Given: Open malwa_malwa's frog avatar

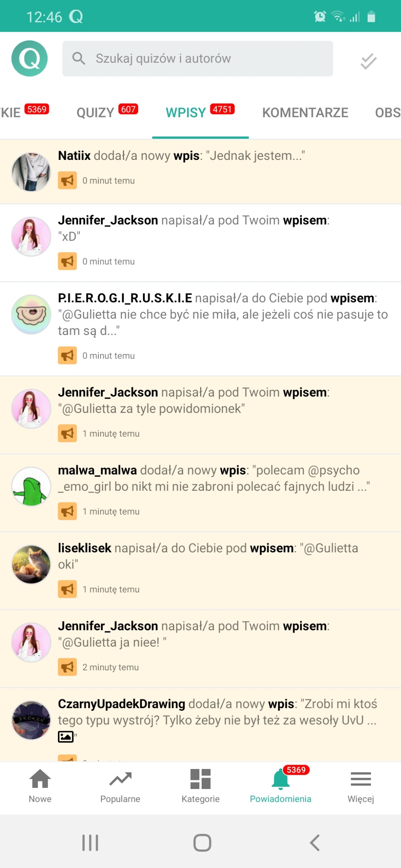Looking at the screenshot, I should 31,487.
